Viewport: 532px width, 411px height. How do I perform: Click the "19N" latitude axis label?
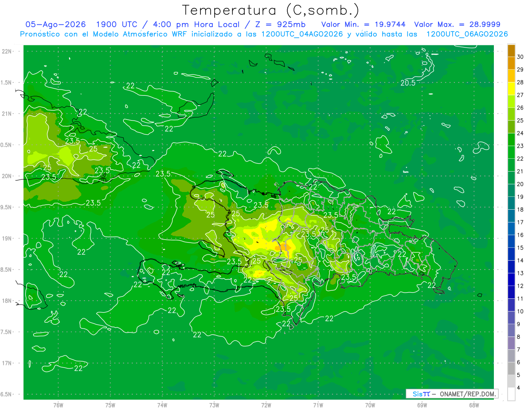7,238
